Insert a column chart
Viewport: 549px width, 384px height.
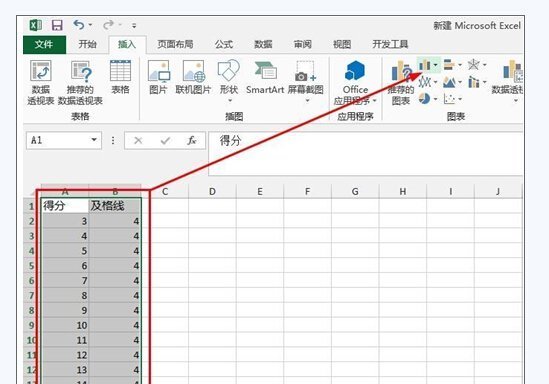coord(424,65)
